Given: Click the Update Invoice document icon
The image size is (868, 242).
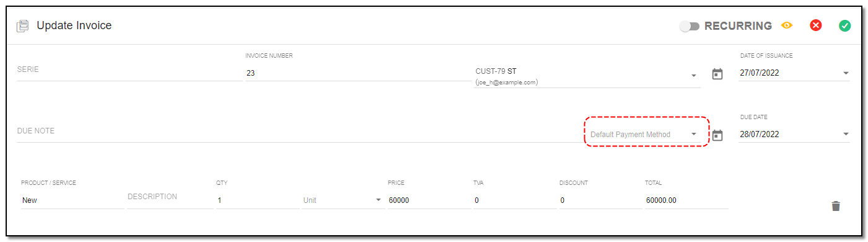Looking at the screenshot, I should (23, 26).
